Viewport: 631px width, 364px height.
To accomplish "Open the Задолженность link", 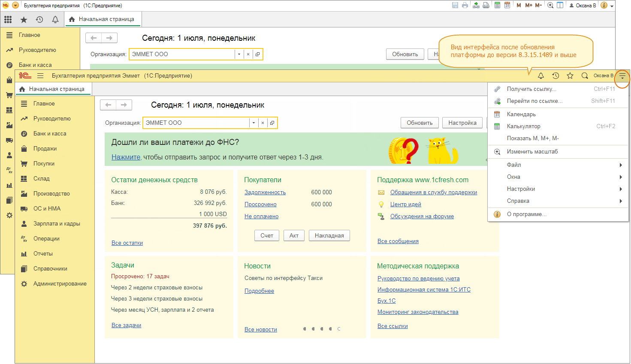I will [x=265, y=193].
